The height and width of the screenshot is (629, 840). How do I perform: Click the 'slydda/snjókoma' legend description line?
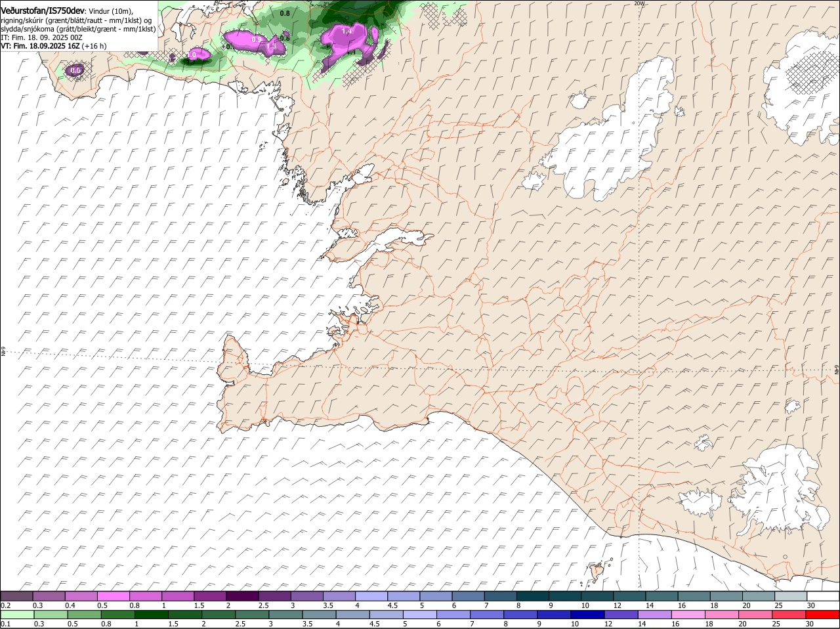[78, 29]
